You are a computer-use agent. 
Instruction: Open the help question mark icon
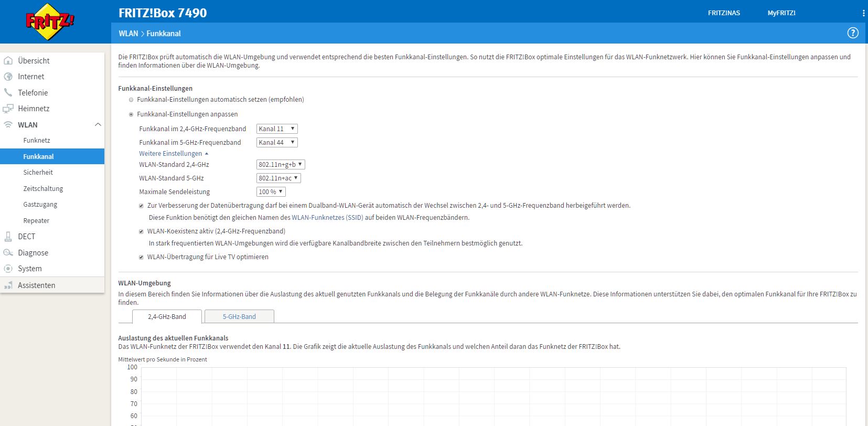click(x=853, y=33)
